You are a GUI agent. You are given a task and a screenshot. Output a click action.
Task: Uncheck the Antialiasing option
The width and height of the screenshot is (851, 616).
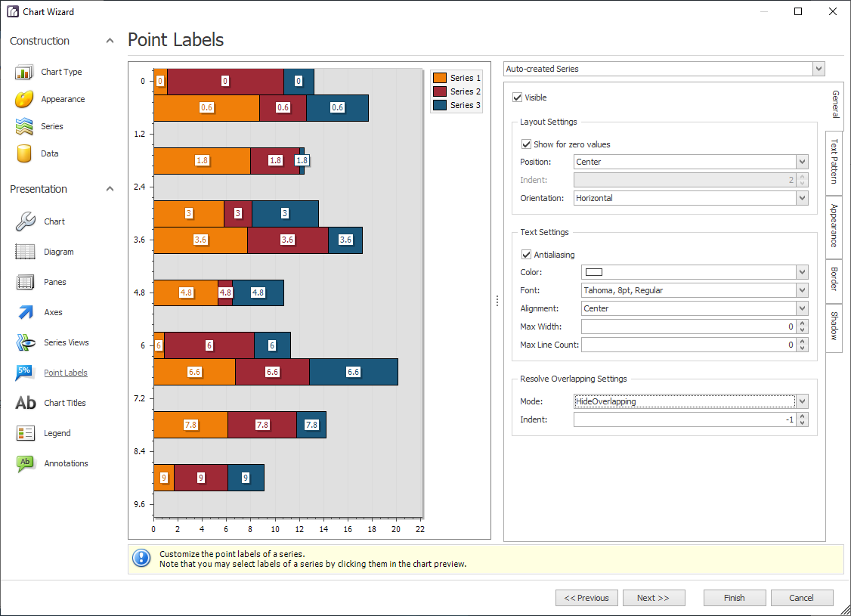(526, 255)
